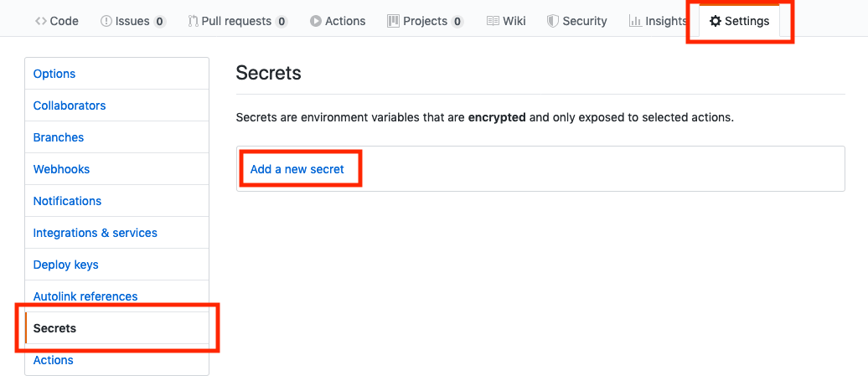Click the Pull requests branch icon

click(193, 21)
